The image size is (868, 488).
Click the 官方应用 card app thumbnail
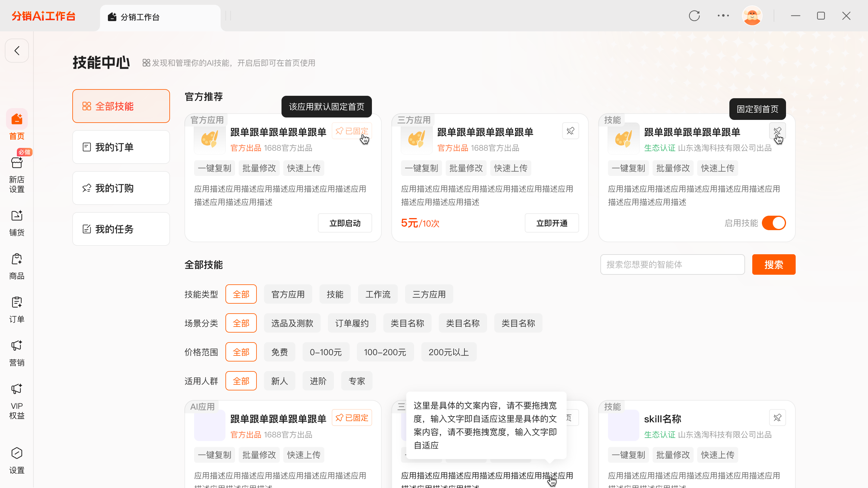tap(209, 139)
